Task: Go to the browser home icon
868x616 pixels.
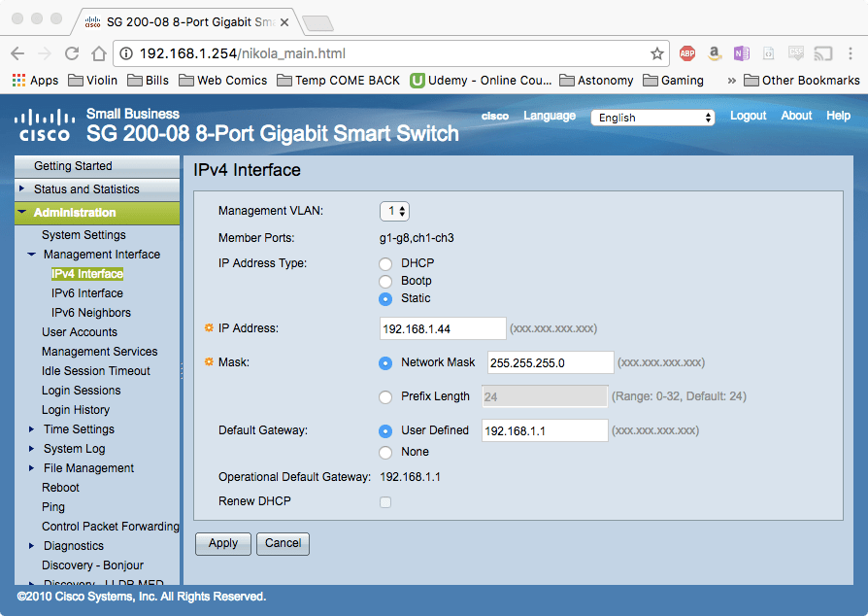Action: (99, 53)
